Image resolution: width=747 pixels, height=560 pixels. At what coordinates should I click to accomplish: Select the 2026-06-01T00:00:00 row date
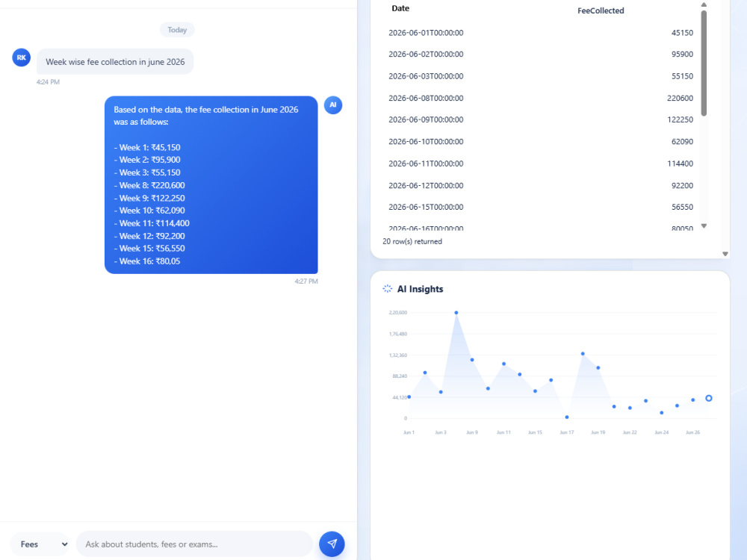click(426, 33)
